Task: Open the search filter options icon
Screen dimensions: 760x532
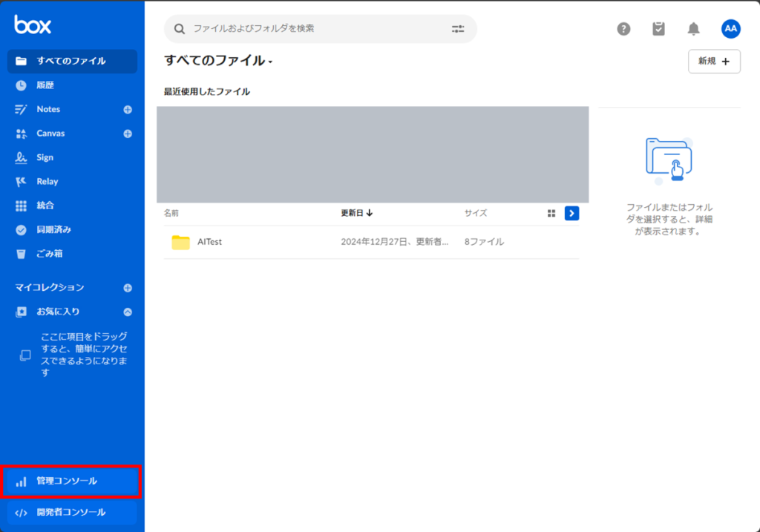Action: click(458, 29)
